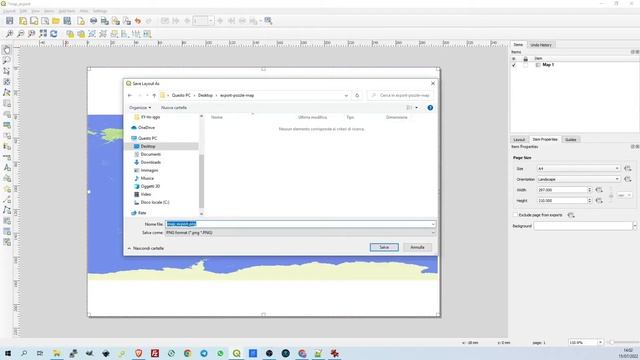
Task: Open the view options dropdown arrow in dialog
Action: click(417, 108)
